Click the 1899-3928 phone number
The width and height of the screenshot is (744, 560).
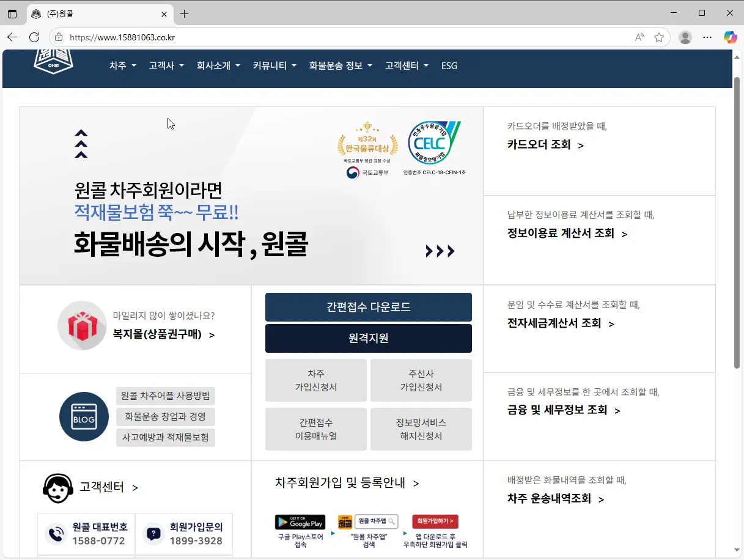pos(196,541)
